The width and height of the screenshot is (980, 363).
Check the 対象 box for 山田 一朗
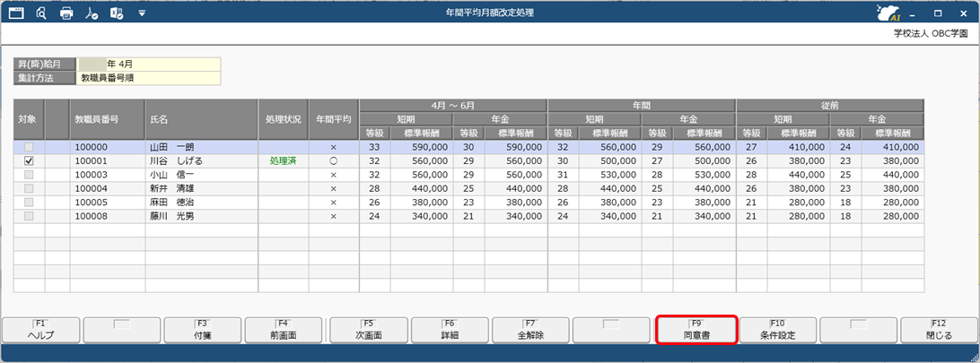tap(29, 147)
